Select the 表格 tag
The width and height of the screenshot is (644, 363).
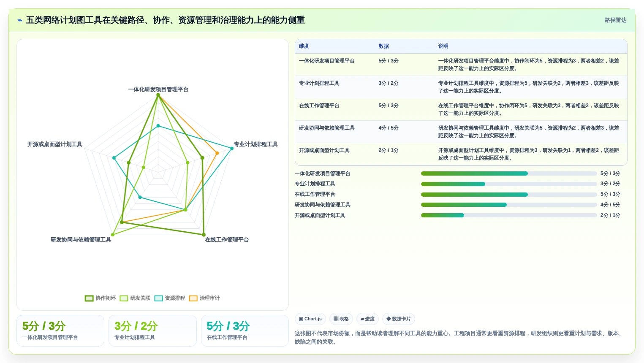341,319
